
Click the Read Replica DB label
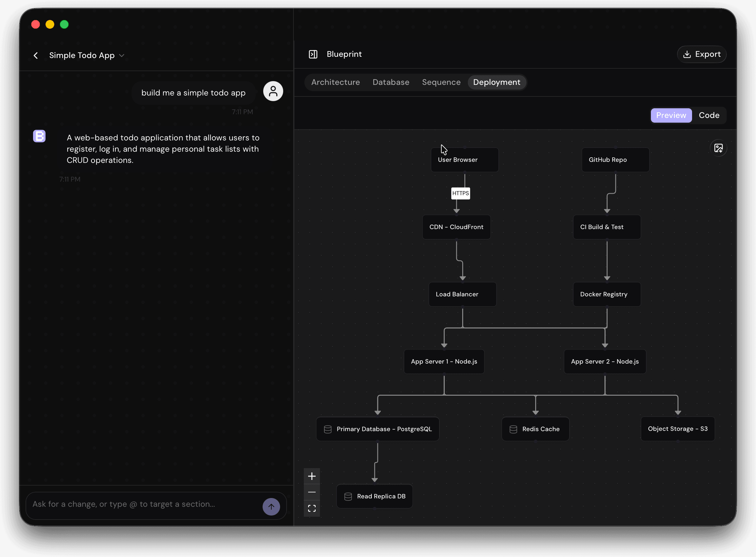pyautogui.click(x=381, y=496)
